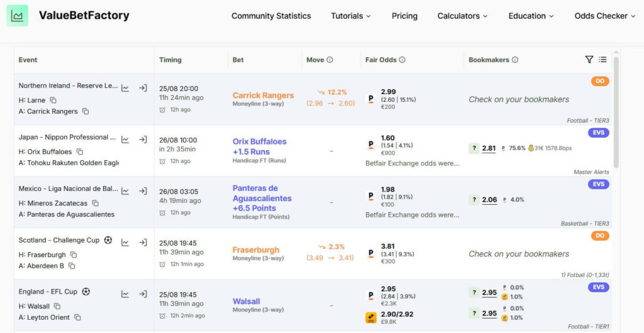Viewport: 644px width, 333px height.
Task: Click the alarm icon in Larne timing
Action: click(162, 109)
